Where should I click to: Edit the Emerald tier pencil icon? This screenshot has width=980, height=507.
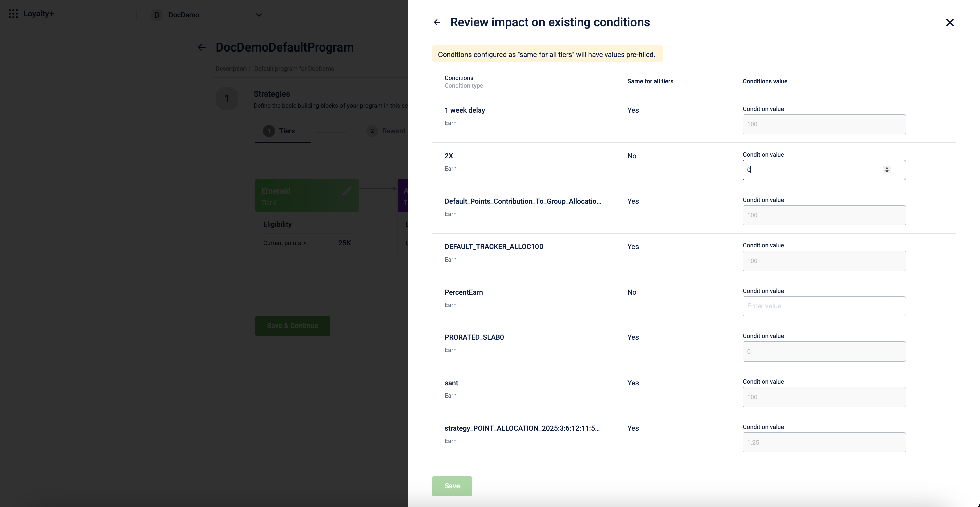point(346,191)
